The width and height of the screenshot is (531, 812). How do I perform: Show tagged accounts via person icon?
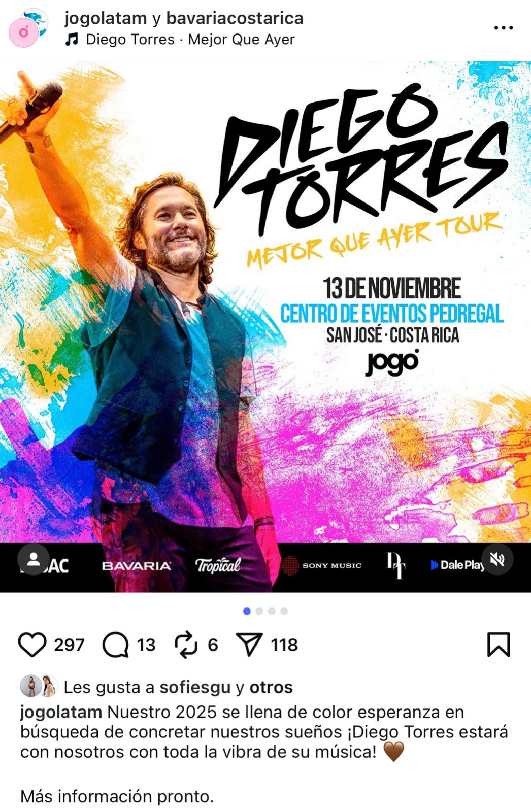(x=34, y=559)
